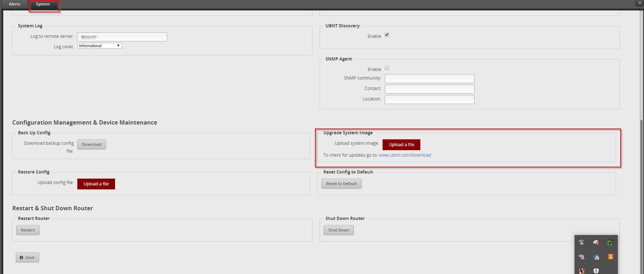Disable the UBNT Discovery checkbox
Screen dimensions: 644x274
pos(387,35)
